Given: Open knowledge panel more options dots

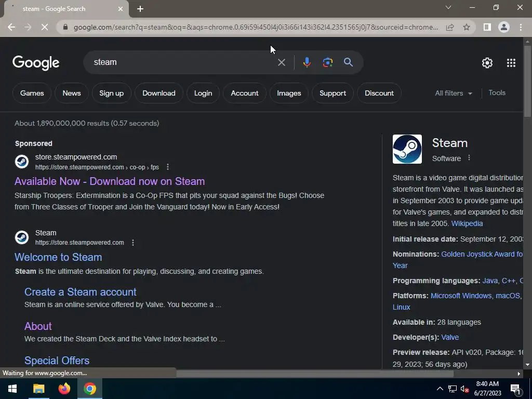Looking at the screenshot, I should coord(469,158).
